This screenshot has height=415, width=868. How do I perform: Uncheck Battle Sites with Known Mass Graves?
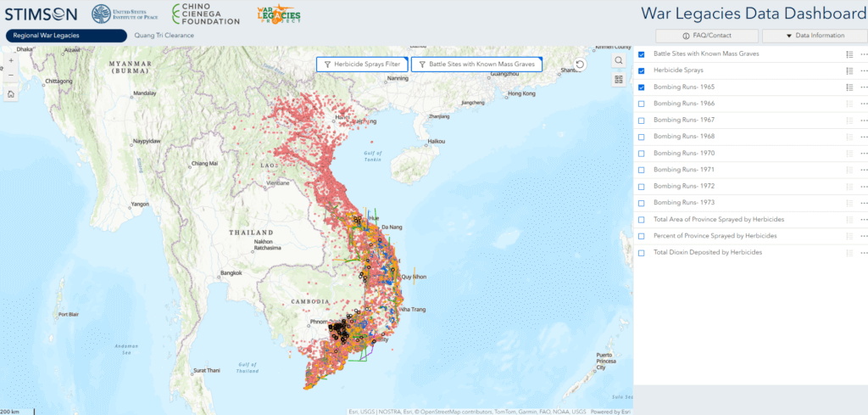click(x=642, y=54)
